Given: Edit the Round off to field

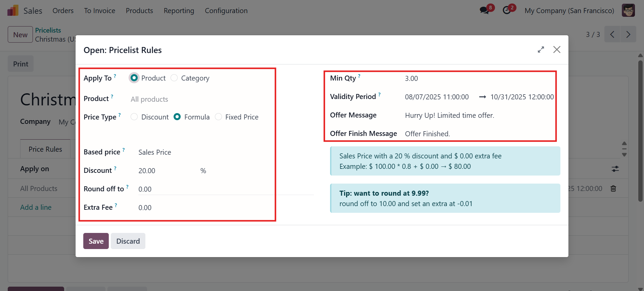Looking at the screenshot, I should (226, 189).
